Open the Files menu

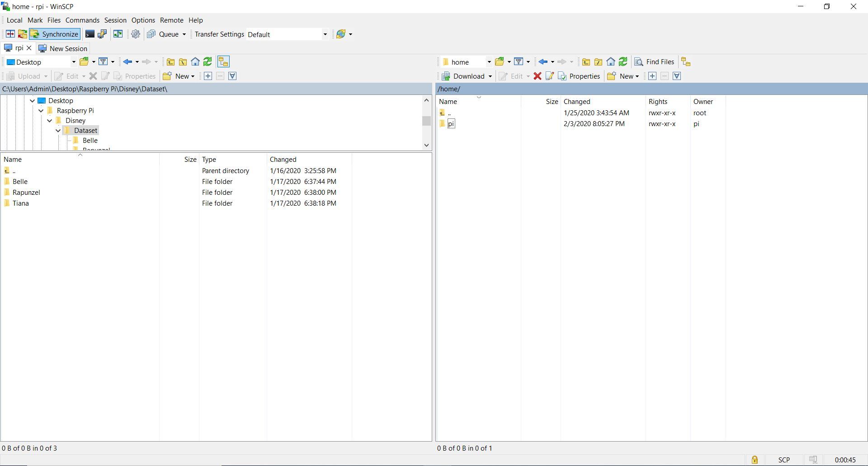54,20
